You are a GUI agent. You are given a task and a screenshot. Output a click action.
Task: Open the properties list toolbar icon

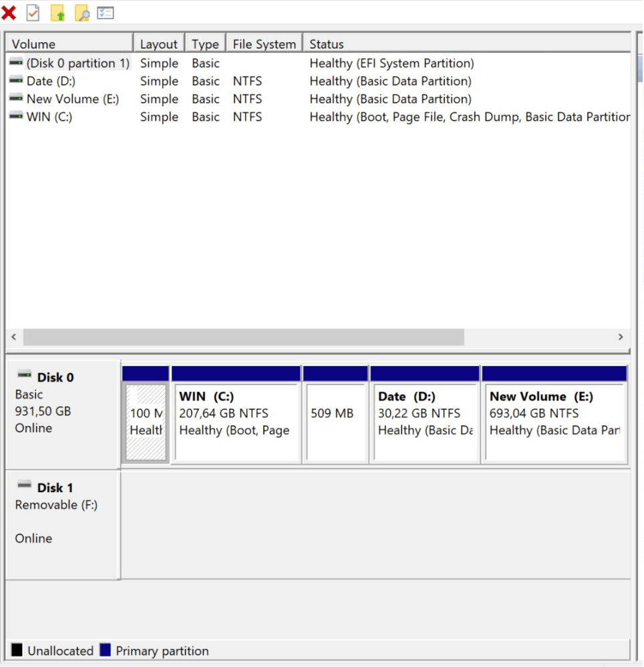105,13
